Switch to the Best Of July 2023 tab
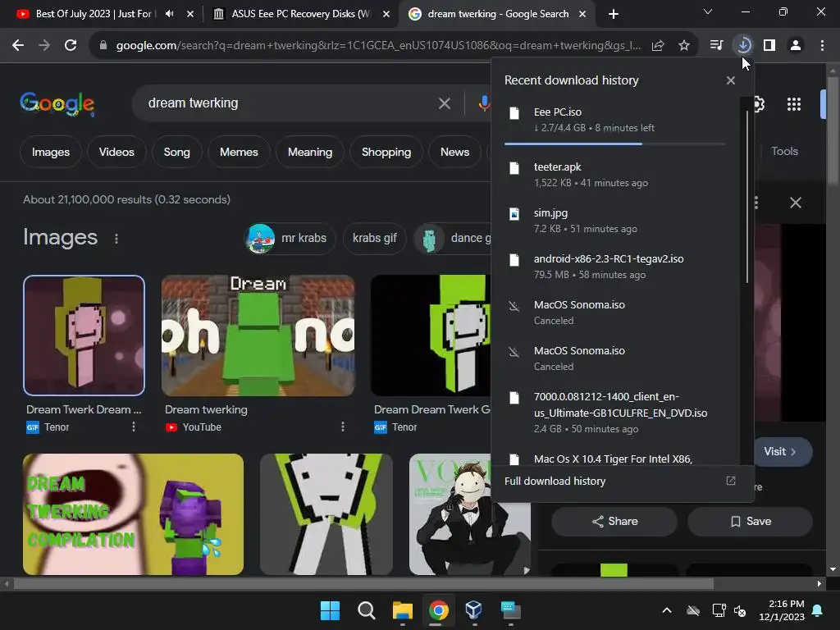The width and height of the screenshot is (840, 630). pos(94,14)
